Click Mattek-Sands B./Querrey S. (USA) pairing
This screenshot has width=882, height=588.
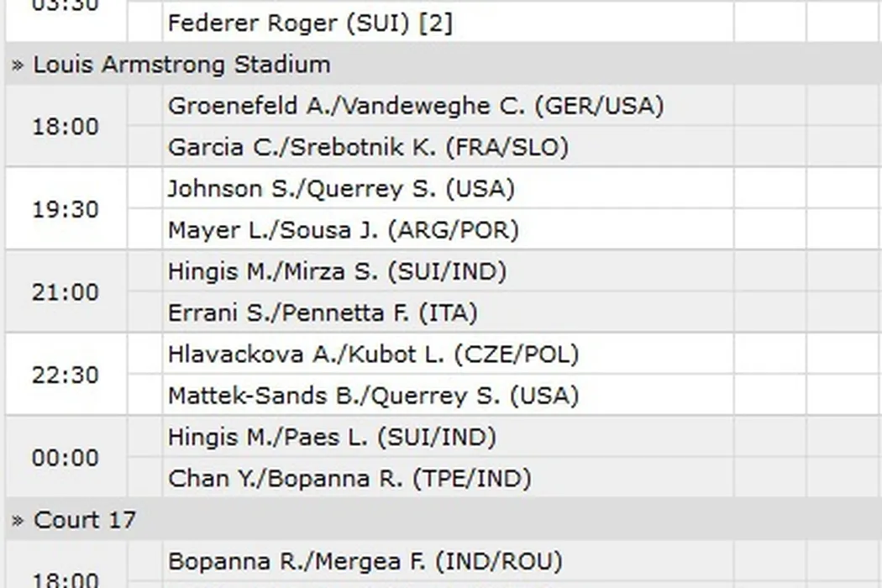click(373, 395)
